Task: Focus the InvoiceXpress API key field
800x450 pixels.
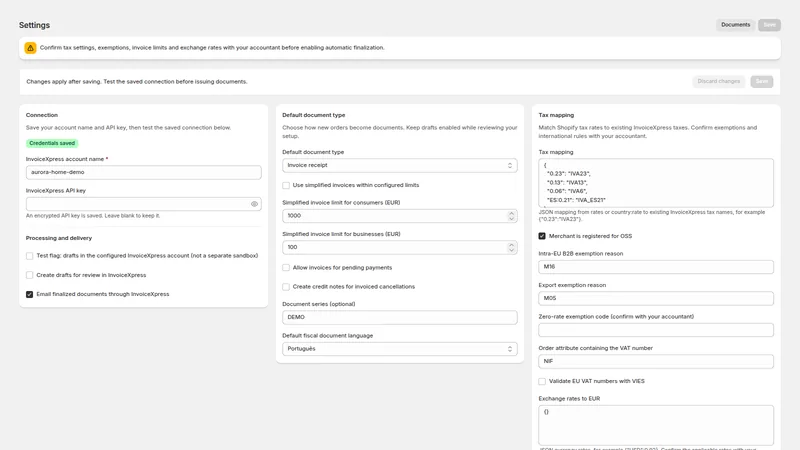Action: (x=143, y=204)
